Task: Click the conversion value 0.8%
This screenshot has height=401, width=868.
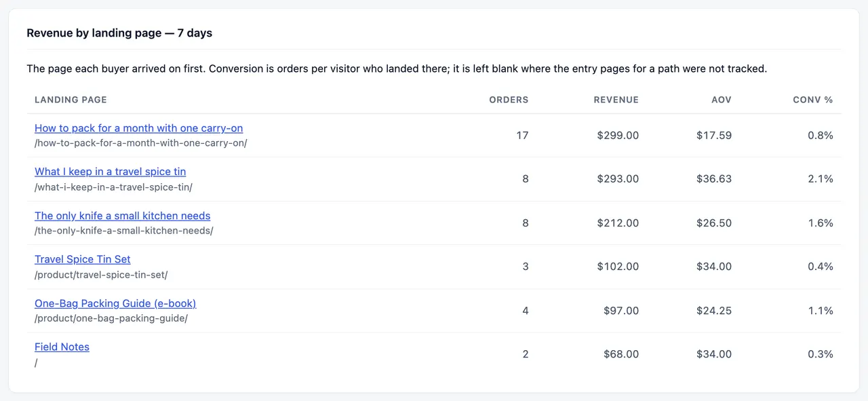Action: [821, 136]
